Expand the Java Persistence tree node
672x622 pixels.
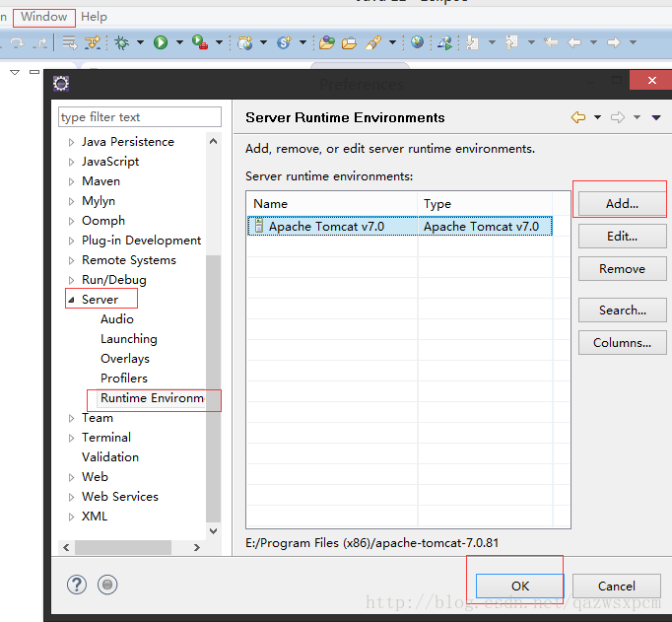(x=71, y=142)
